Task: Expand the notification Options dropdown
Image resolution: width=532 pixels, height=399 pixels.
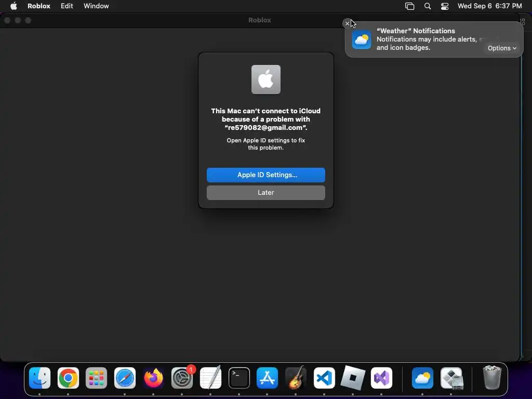Action: (x=502, y=48)
